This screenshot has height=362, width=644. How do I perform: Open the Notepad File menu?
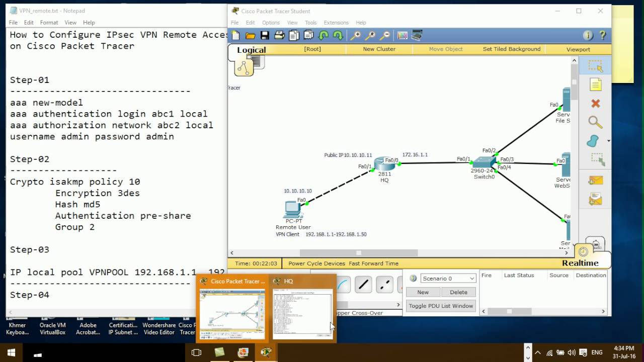point(14,23)
